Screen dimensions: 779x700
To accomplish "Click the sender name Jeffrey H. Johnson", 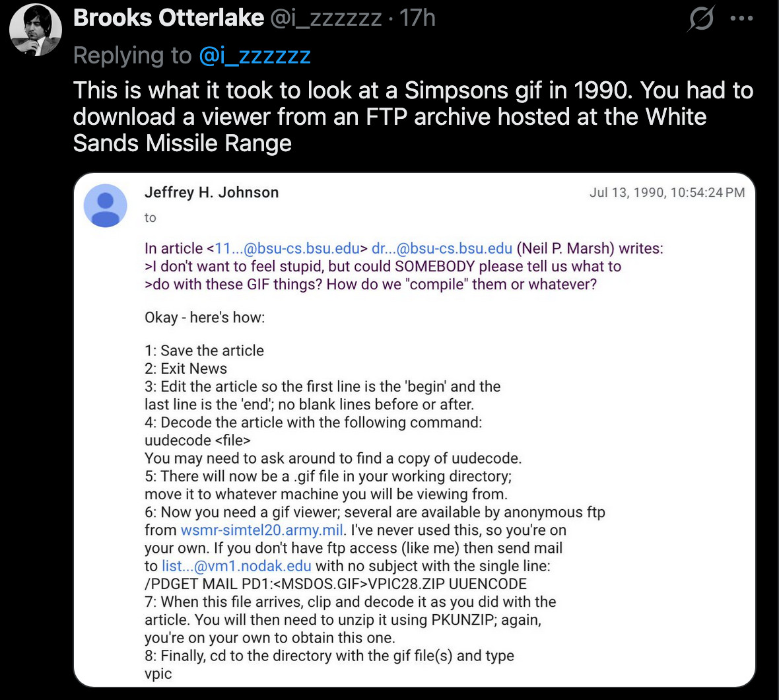I will coord(211,192).
